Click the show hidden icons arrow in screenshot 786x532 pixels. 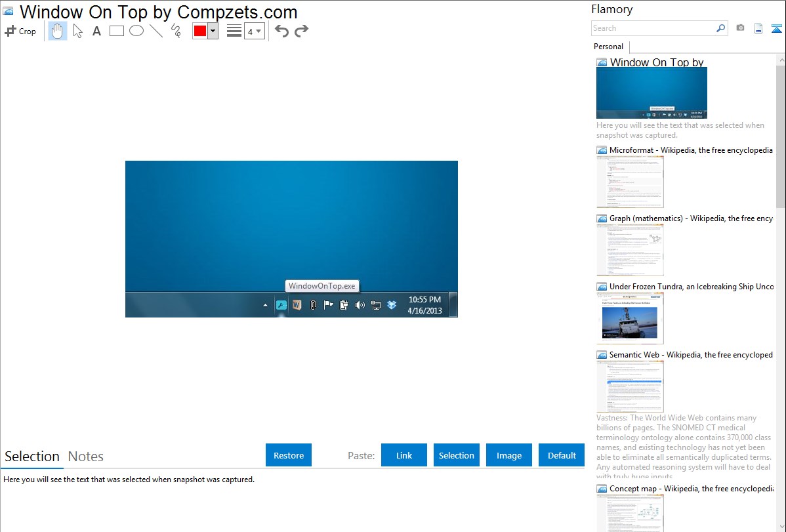click(265, 305)
